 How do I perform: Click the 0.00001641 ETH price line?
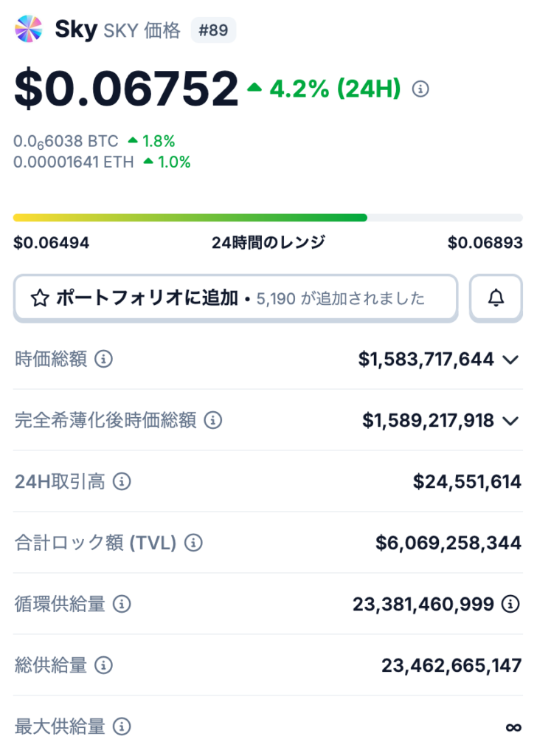tap(74, 162)
